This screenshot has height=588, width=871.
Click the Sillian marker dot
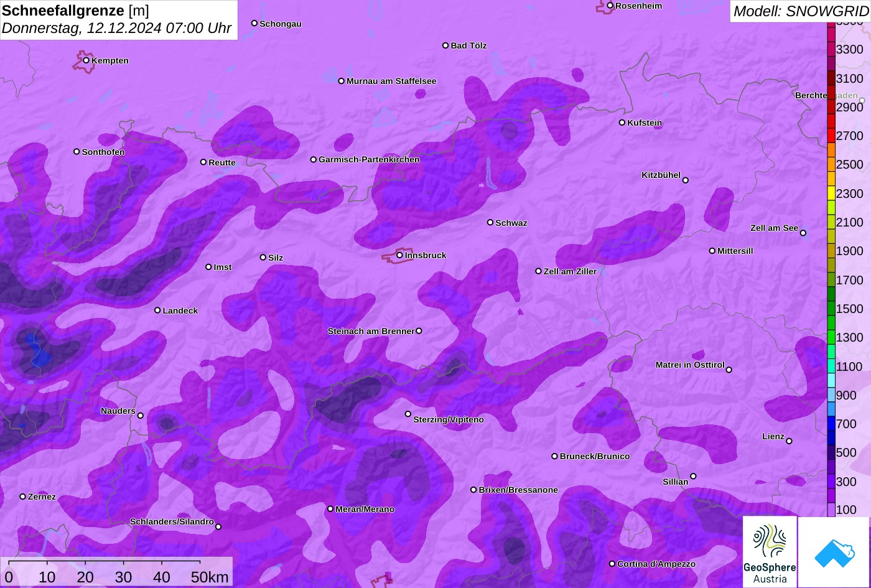(x=693, y=477)
